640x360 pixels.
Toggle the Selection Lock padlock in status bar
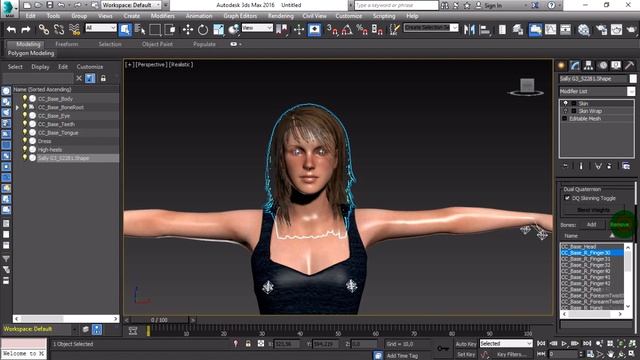(248, 344)
